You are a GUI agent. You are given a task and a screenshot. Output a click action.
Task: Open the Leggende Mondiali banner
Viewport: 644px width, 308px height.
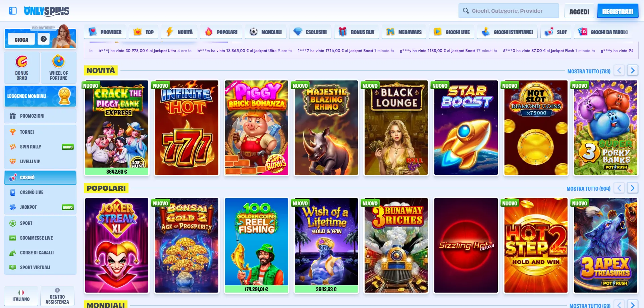click(x=40, y=96)
